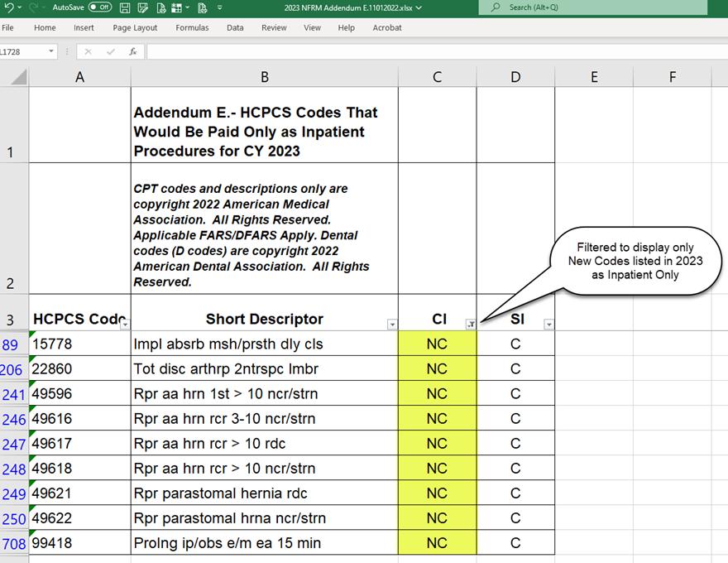Switch to the Home tab
This screenshot has height=563, width=728.
tap(45, 28)
